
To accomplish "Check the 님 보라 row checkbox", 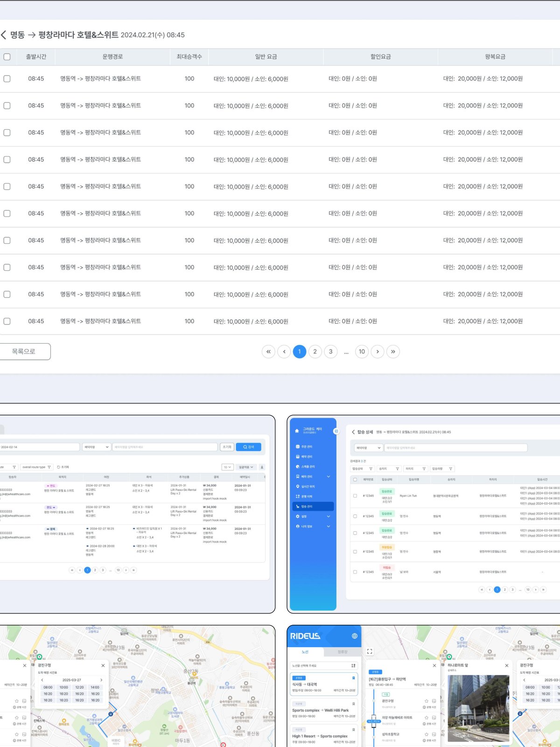I will click(355, 572).
